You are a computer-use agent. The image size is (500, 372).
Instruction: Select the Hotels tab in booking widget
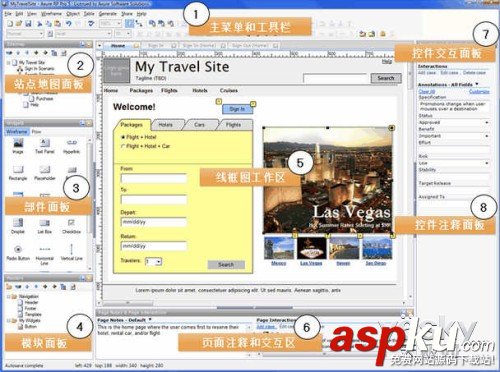pos(166,125)
